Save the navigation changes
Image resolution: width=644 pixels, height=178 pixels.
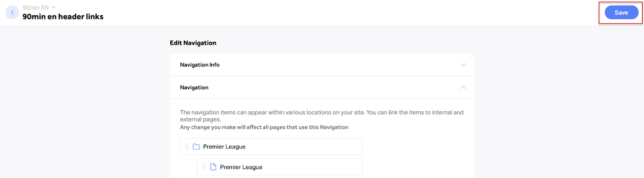point(621,13)
